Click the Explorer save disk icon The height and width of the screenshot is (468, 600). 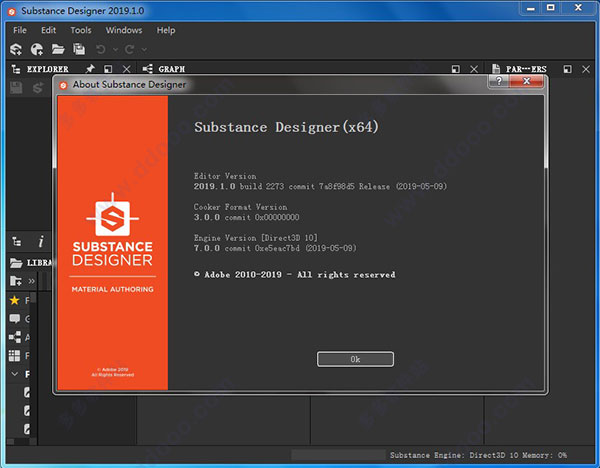click(16, 88)
